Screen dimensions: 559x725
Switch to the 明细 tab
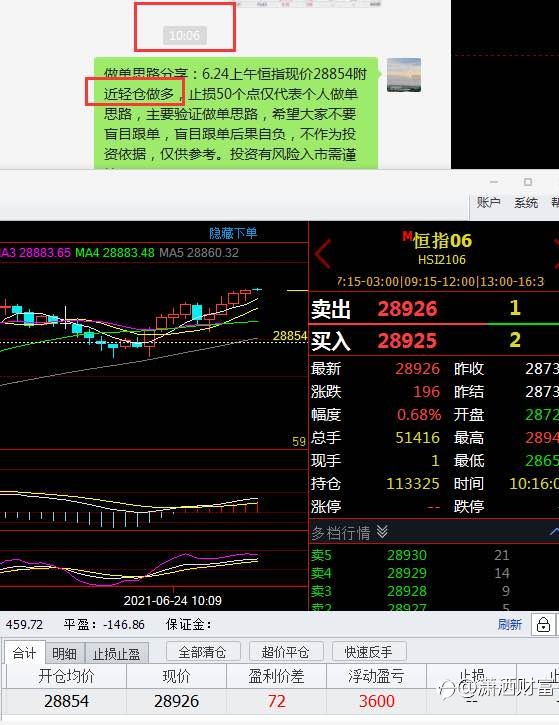coord(64,653)
